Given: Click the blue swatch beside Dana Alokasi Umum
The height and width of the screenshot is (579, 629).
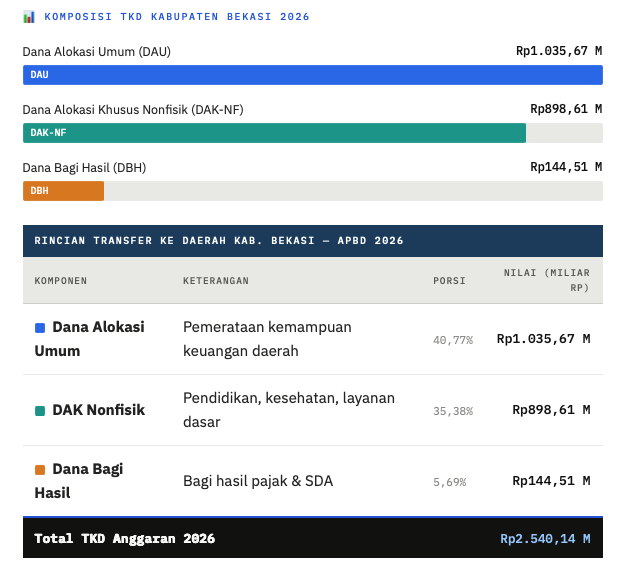Looking at the screenshot, I should 40,328.
